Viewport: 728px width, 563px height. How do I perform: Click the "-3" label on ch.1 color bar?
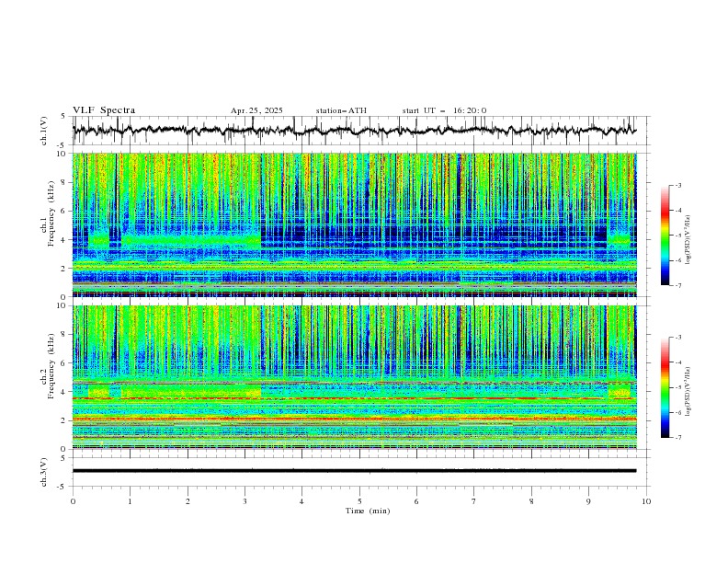[x=677, y=185]
